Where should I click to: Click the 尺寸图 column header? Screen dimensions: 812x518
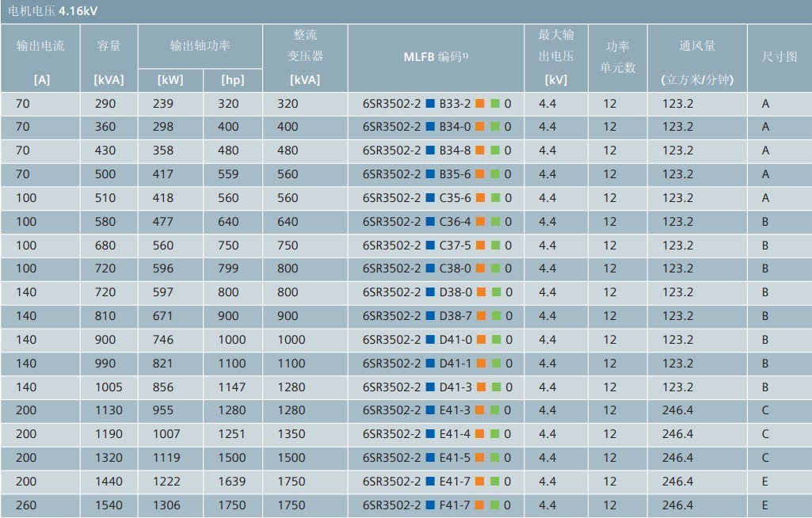coord(779,57)
